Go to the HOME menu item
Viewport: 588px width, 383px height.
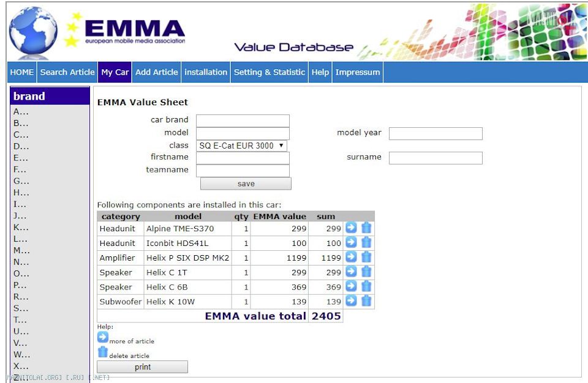point(22,72)
